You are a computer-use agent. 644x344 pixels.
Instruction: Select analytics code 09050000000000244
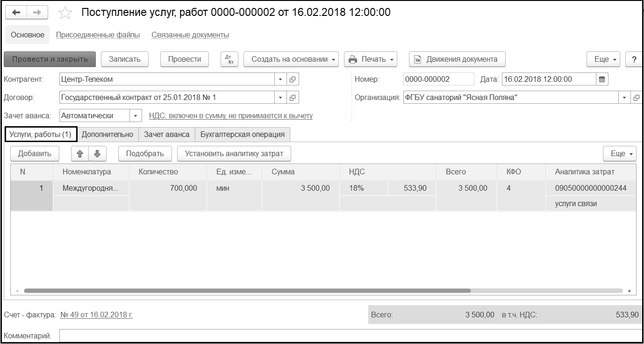pos(591,188)
